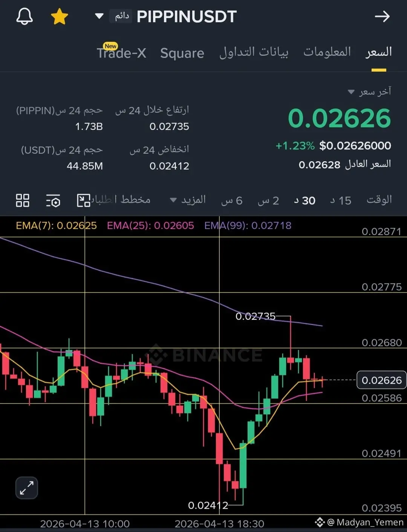Viewport: 407px width, 532px height.
Task: Select the 15 د interval
Action: pyautogui.click(x=341, y=200)
